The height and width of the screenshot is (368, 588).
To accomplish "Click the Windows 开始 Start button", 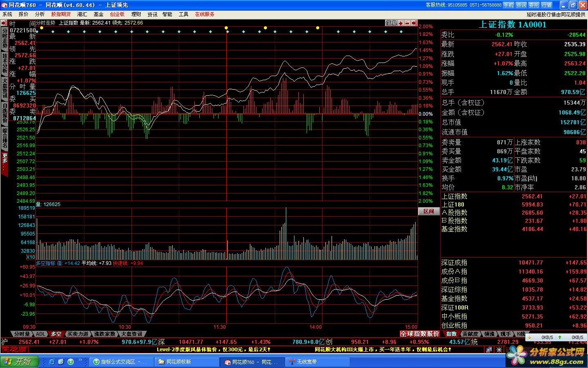I will 20,362.
